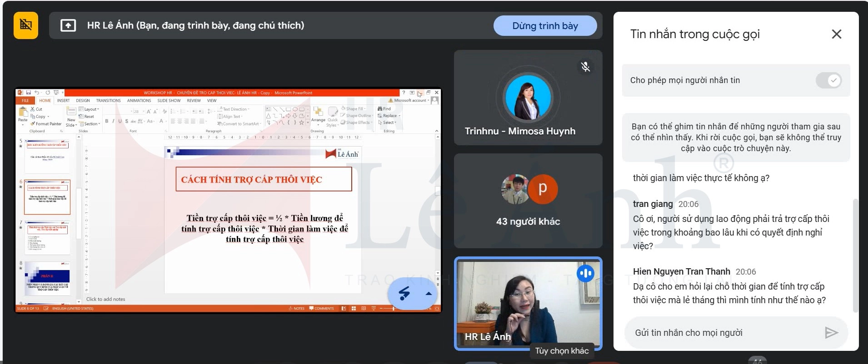Screen dimensions: 868x364
Task: Open the SLIDE SHOW ribbon tab
Action: click(x=169, y=101)
